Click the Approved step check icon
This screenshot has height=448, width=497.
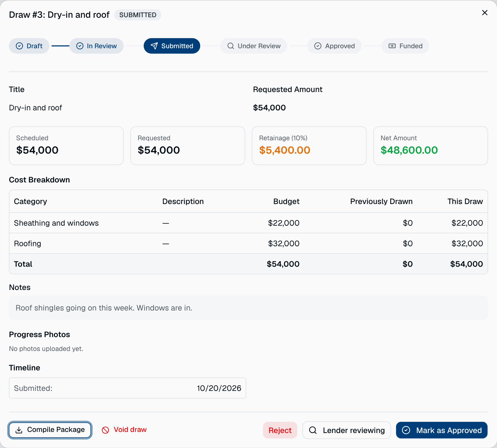coord(318,46)
